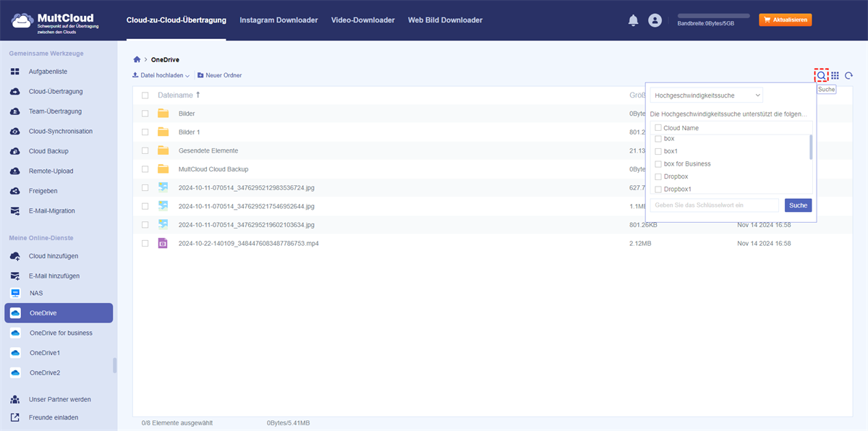Tick the box1 checkbox in search panel
The image size is (868, 431).
(658, 151)
